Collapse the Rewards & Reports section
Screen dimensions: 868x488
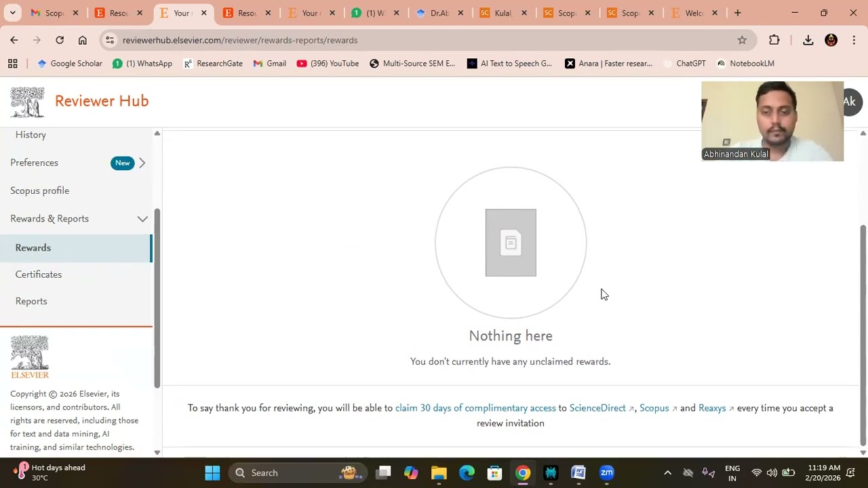142,219
